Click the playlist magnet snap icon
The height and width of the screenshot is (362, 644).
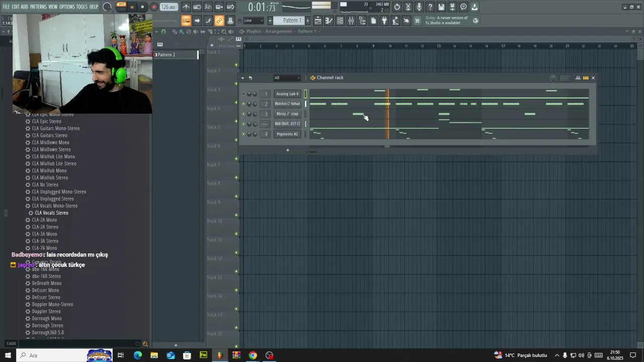163,31
